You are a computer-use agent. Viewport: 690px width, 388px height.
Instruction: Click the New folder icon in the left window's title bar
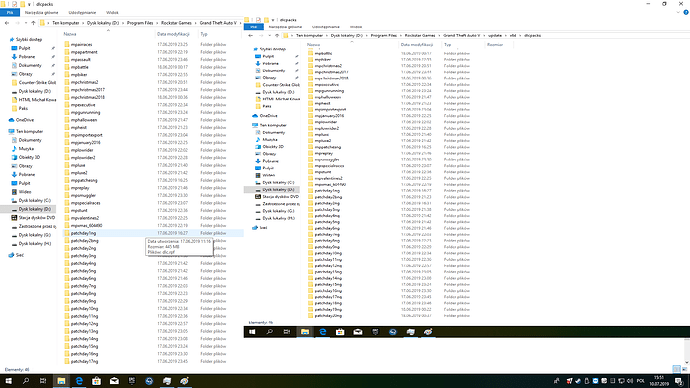22,4
